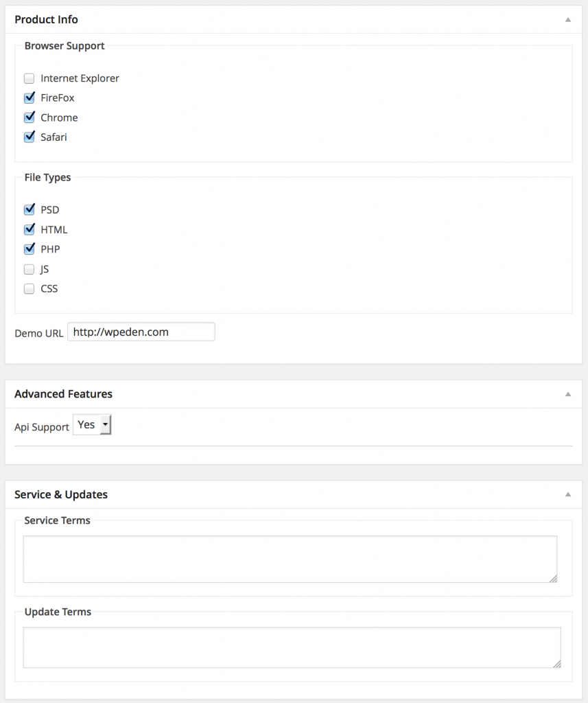588x703 pixels.
Task: Uncheck the FireFox browser support box
Action: 29,97
